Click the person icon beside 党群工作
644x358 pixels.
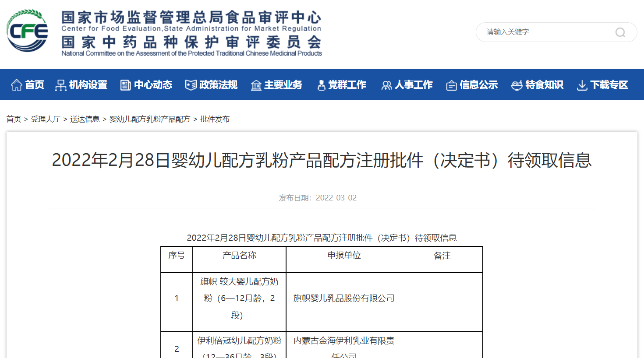click(x=321, y=85)
